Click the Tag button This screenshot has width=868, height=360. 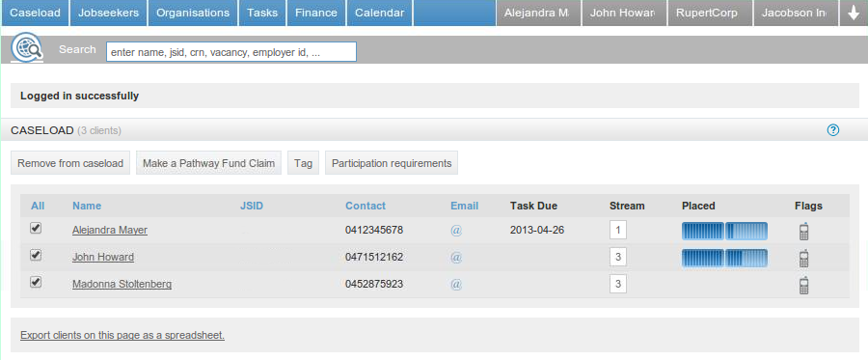click(x=304, y=163)
